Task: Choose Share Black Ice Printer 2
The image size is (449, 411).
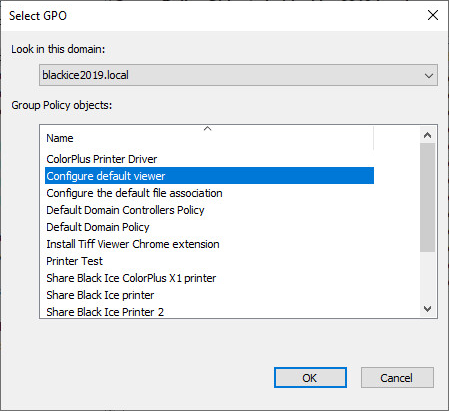Action: (209, 312)
